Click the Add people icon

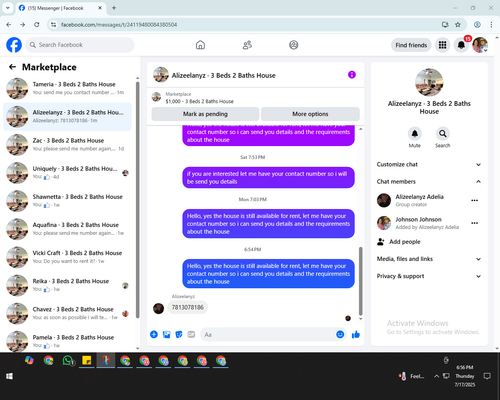point(381,242)
